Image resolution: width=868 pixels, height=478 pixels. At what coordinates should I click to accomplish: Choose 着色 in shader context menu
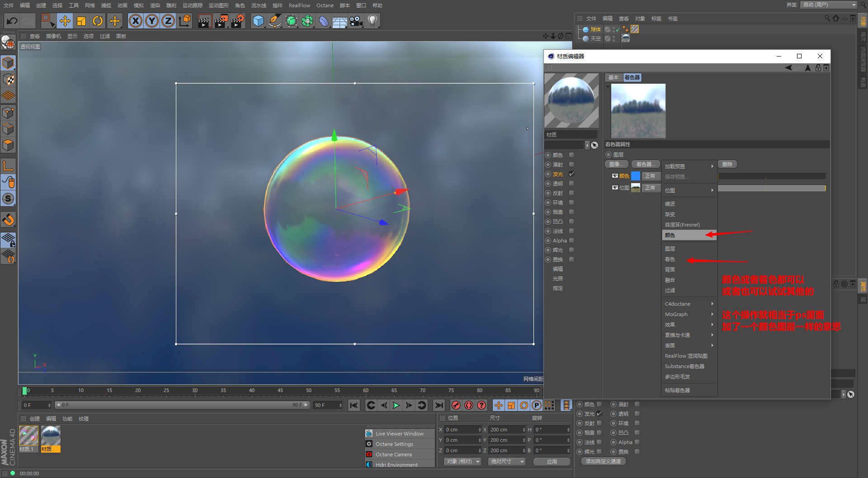(689, 259)
